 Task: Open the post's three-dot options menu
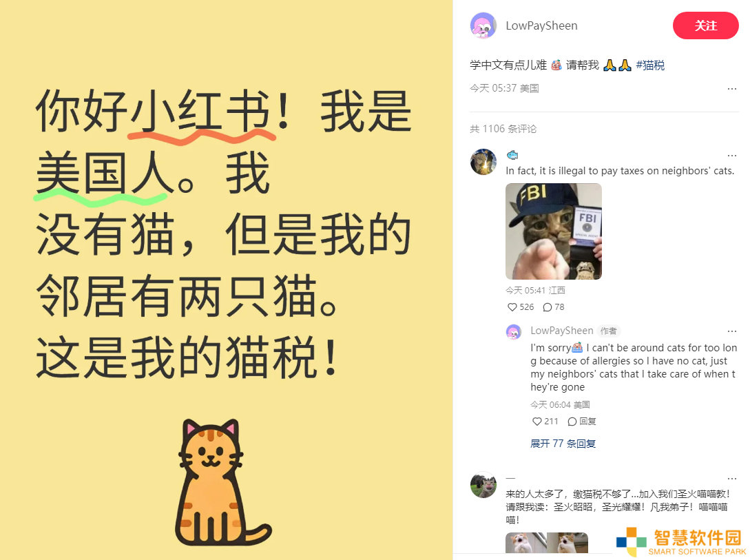point(732,88)
